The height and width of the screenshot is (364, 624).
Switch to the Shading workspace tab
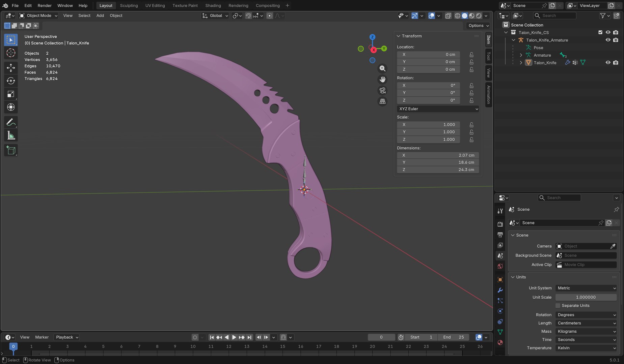[213, 5]
